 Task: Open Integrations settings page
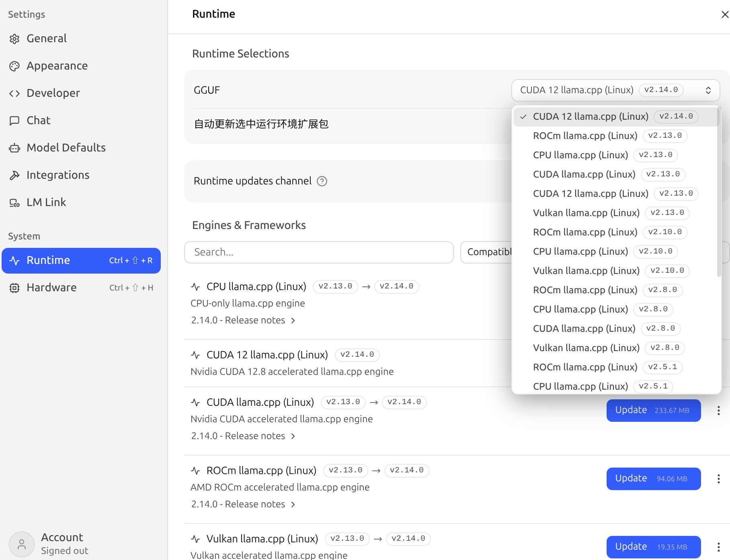pyautogui.click(x=81, y=175)
